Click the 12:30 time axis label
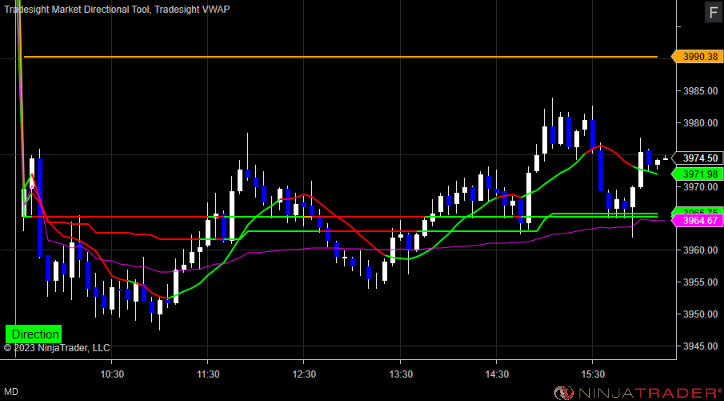Image resolution: width=724 pixels, height=401 pixels. pyautogui.click(x=304, y=373)
